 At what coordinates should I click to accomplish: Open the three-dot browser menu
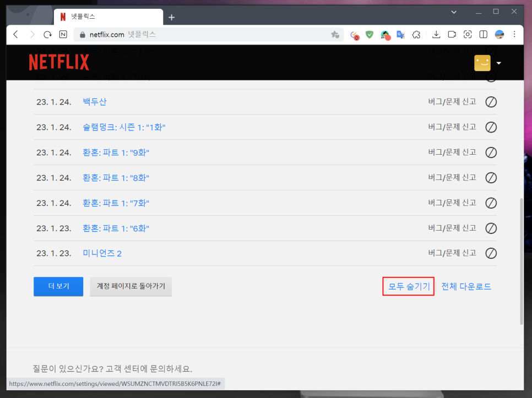[514, 34]
